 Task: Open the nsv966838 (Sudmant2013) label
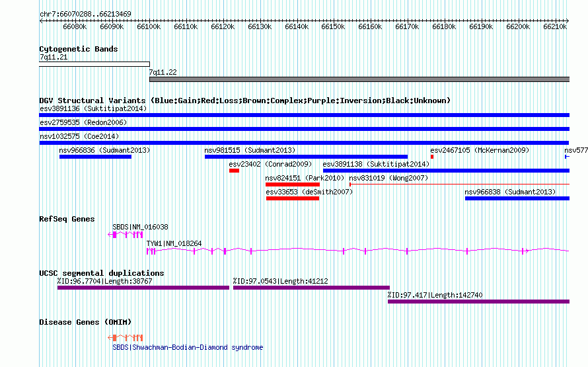(510, 192)
